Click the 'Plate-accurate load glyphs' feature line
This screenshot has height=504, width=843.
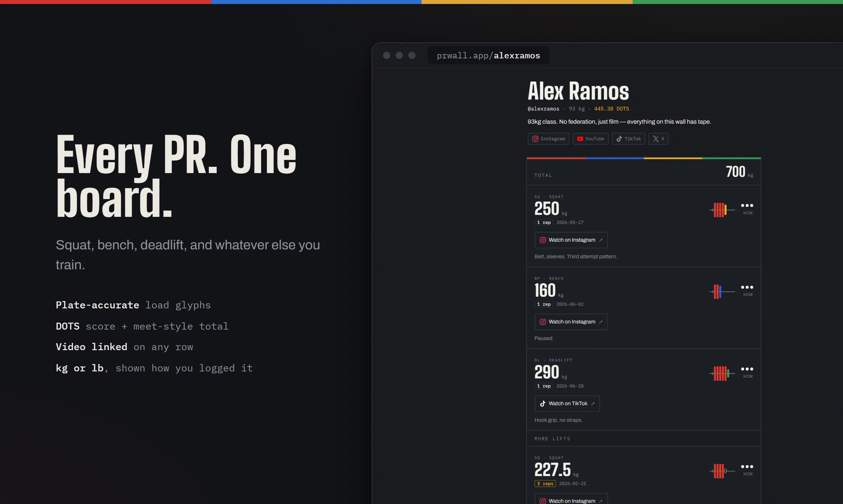click(133, 305)
